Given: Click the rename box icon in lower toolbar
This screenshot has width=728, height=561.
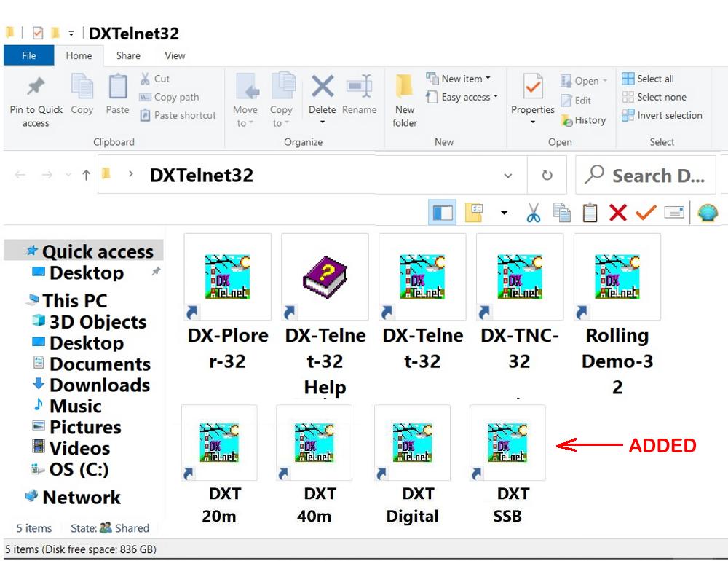Looking at the screenshot, I should click(674, 213).
